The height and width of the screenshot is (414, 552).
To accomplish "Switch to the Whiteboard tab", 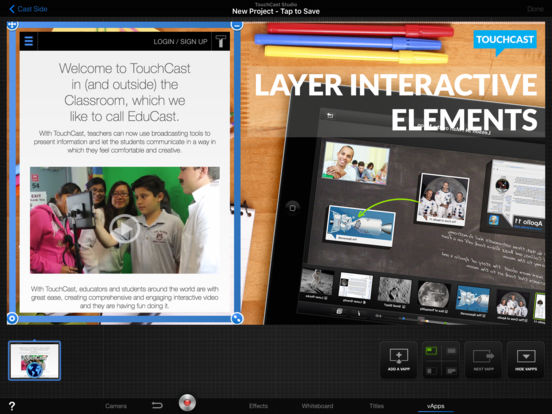I will (x=317, y=406).
